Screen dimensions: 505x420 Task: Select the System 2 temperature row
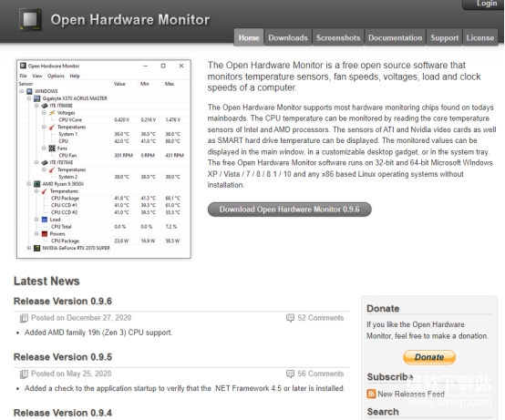coord(104,177)
